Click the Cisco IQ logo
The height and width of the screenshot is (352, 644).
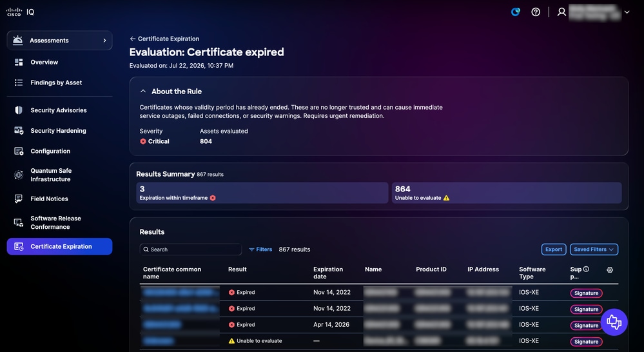pyautogui.click(x=20, y=12)
